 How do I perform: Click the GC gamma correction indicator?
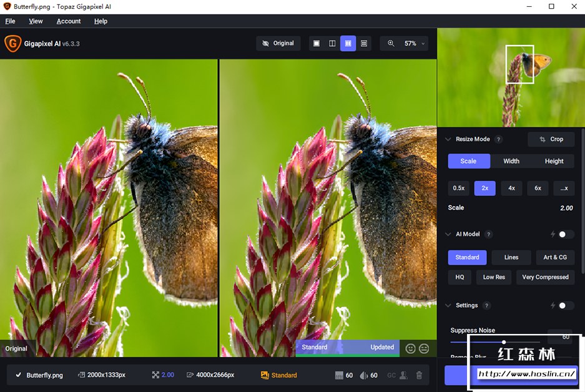pos(391,375)
